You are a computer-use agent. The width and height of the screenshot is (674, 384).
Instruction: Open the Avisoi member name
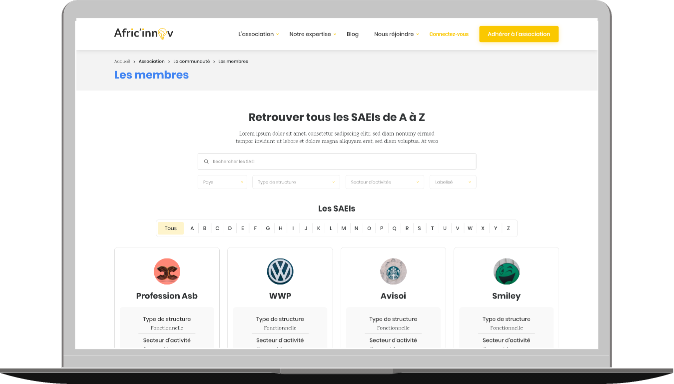(x=393, y=296)
